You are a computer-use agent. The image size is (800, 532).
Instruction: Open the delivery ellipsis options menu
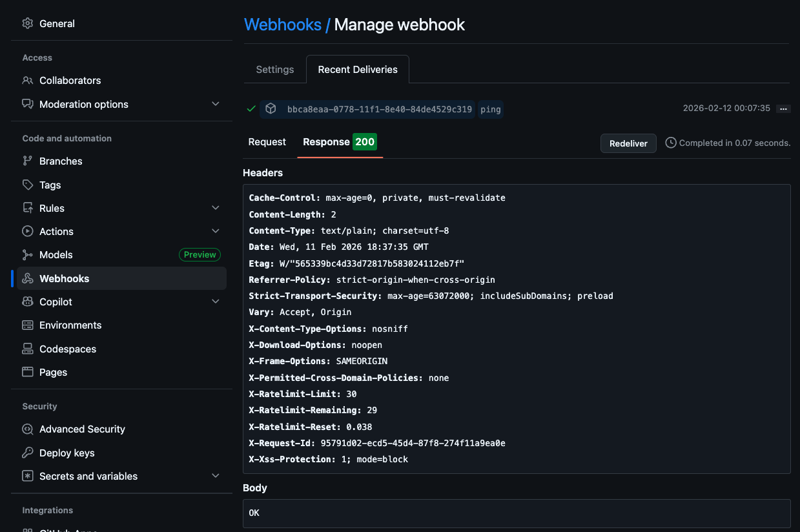pyautogui.click(x=783, y=109)
